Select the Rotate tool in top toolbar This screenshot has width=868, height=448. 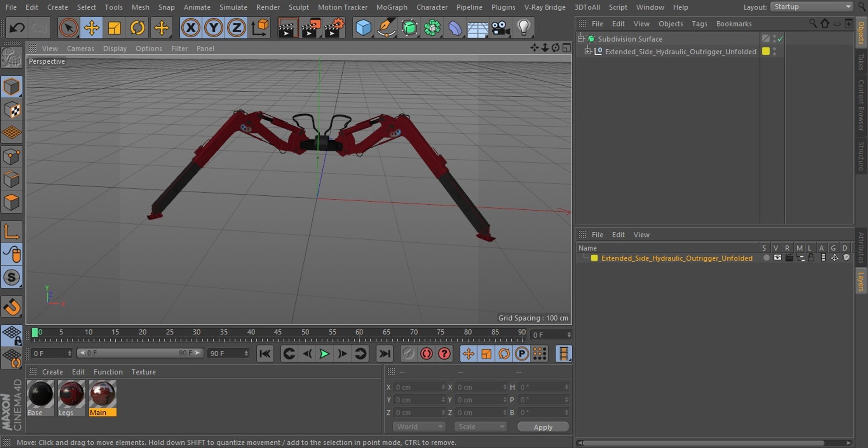pyautogui.click(x=137, y=28)
